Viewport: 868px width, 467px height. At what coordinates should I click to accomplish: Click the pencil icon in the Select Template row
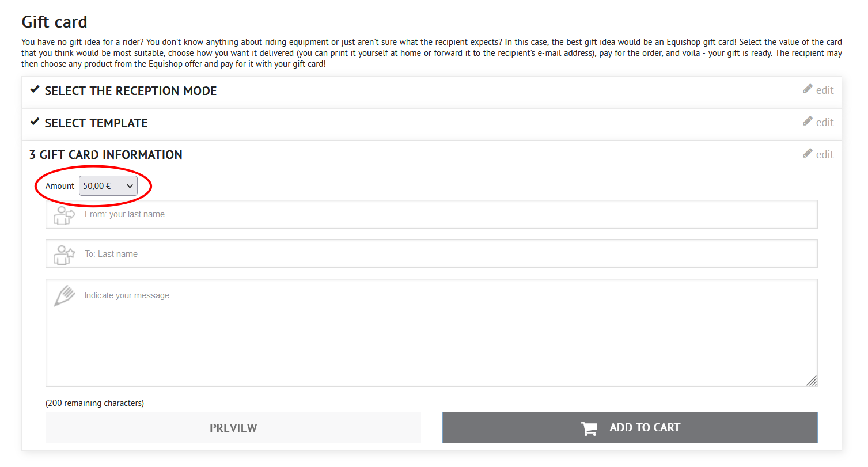808,122
